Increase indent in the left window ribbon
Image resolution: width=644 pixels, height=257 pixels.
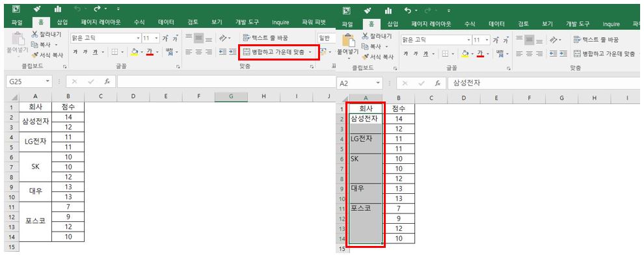pyautogui.click(x=232, y=52)
